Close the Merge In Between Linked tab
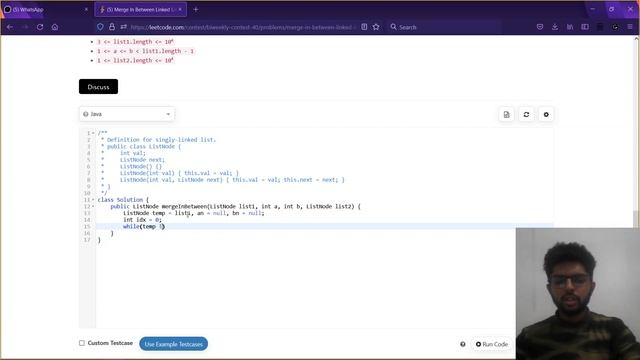Image resolution: width=640 pixels, height=360 pixels. [x=180, y=9]
